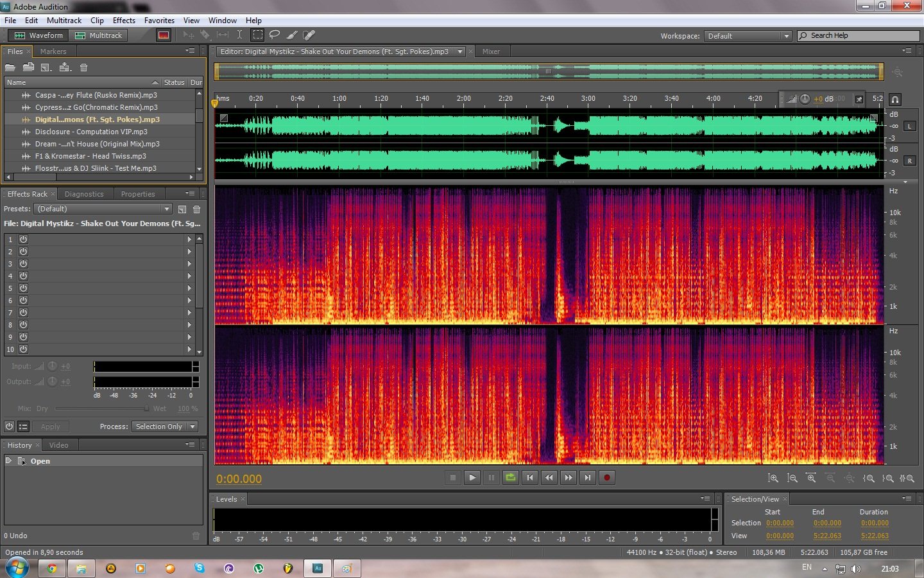Expand effect slot 7 arrow
The width and height of the screenshot is (924, 578).
point(189,313)
